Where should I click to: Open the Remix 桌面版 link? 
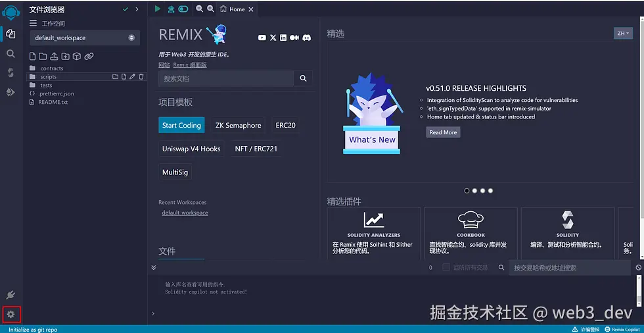tap(190, 65)
